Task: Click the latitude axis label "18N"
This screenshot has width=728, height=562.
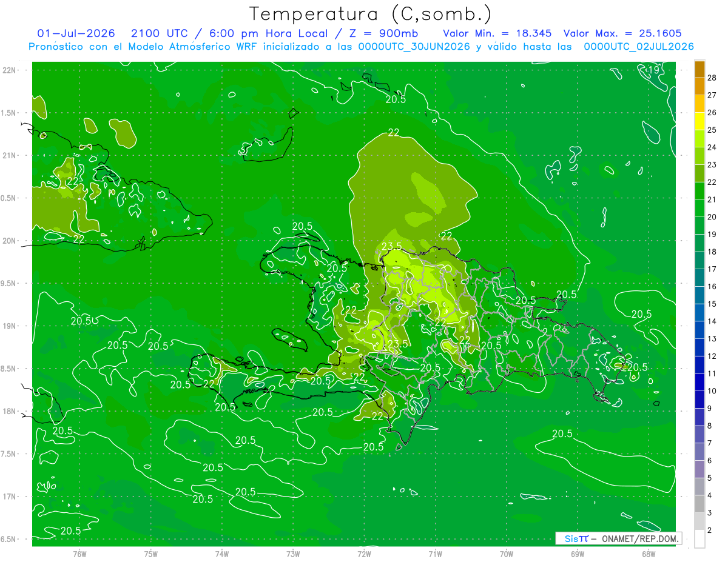Action: click(10, 411)
